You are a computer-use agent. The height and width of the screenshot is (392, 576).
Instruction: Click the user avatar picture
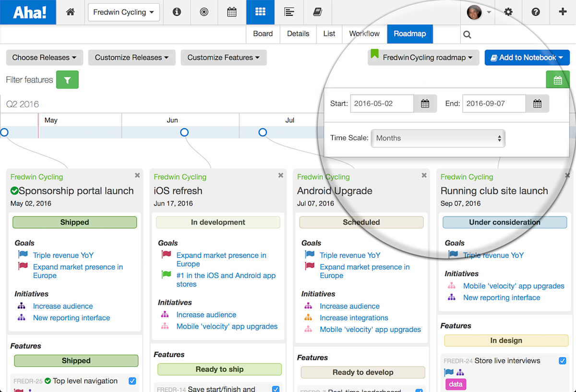pyautogui.click(x=474, y=12)
